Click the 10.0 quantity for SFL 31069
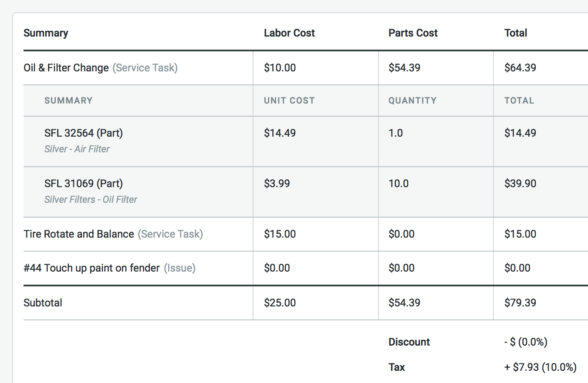This screenshot has width=588, height=383. (399, 184)
